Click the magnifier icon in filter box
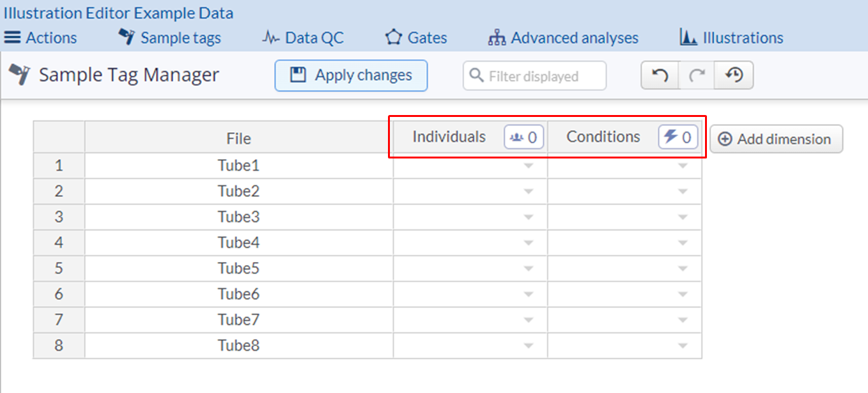868x393 pixels. (x=476, y=76)
